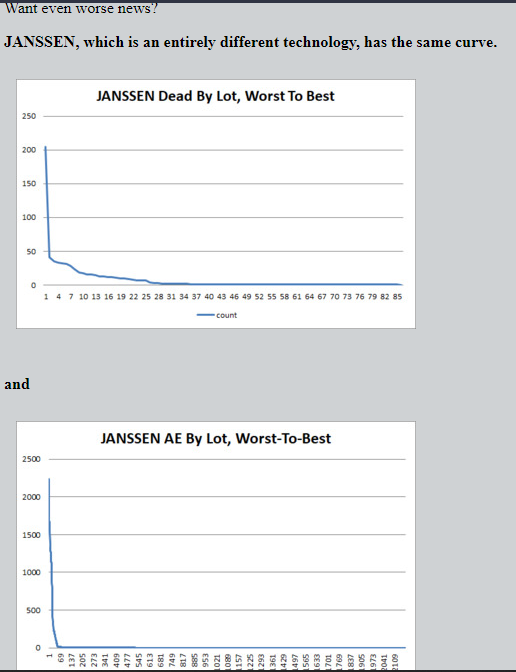Screen dimensions: 516x672
Task: Click the x-axis label 43 on first chart
Action: [x=221, y=297]
